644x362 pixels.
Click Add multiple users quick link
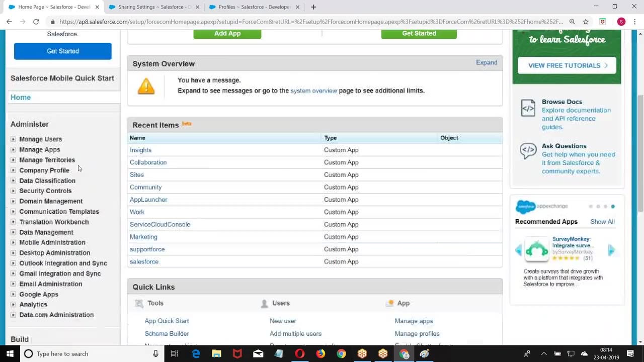coord(295,334)
